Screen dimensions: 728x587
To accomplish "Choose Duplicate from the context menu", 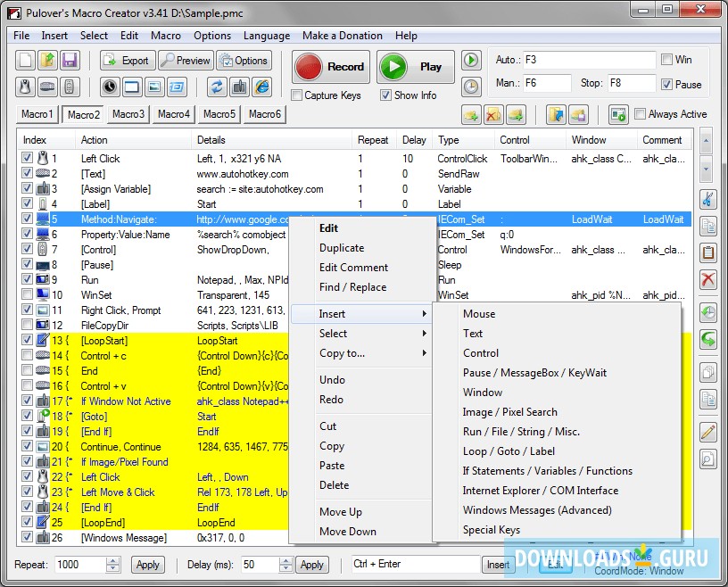I will 342,248.
